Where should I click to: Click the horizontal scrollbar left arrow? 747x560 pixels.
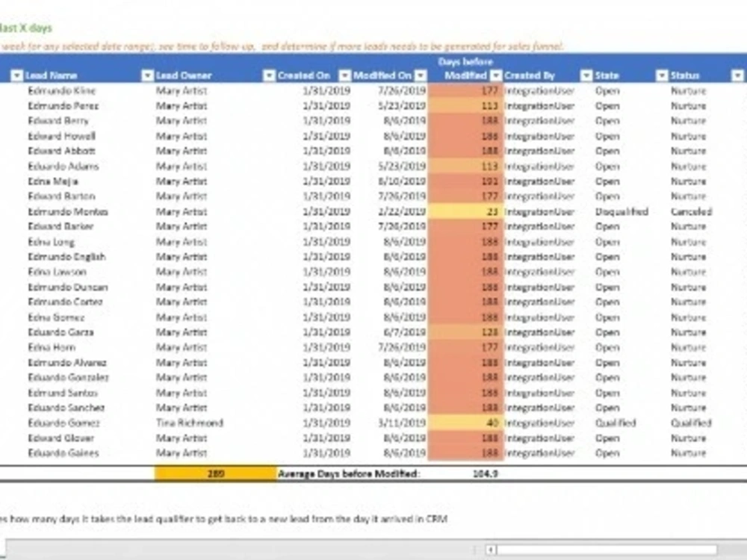[x=490, y=550]
